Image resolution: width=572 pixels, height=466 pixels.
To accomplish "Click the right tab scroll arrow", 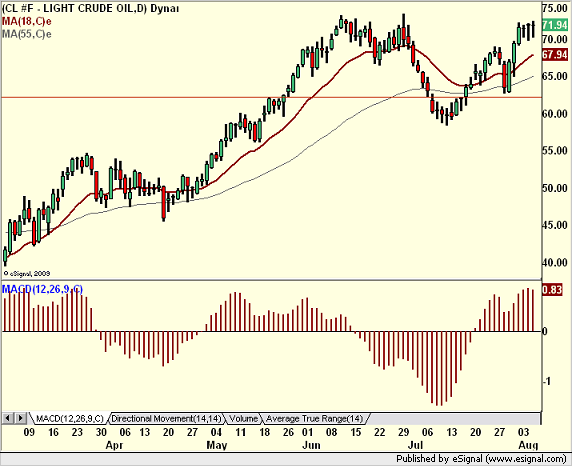I will [x=20, y=418].
